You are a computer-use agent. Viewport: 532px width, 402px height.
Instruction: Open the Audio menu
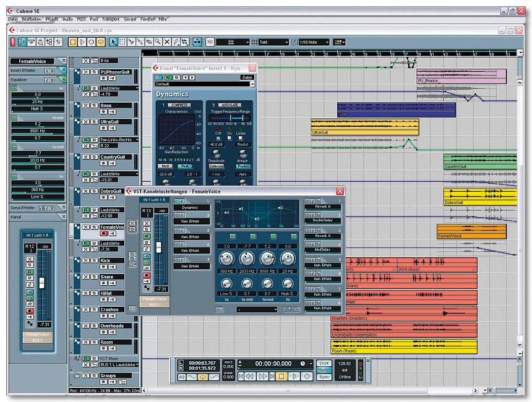tap(67, 19)
